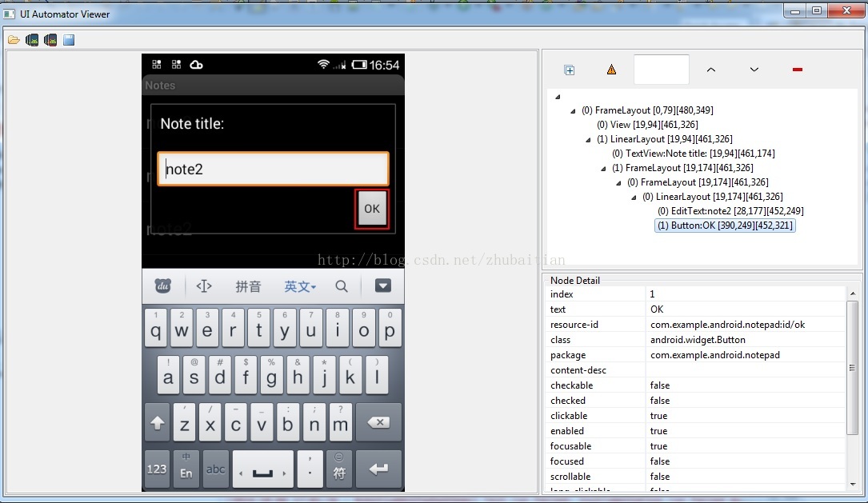This screenshot has height=503, width=868.
Task: Tap the shift arrow key on keyboard
Action: pos(158,422)
